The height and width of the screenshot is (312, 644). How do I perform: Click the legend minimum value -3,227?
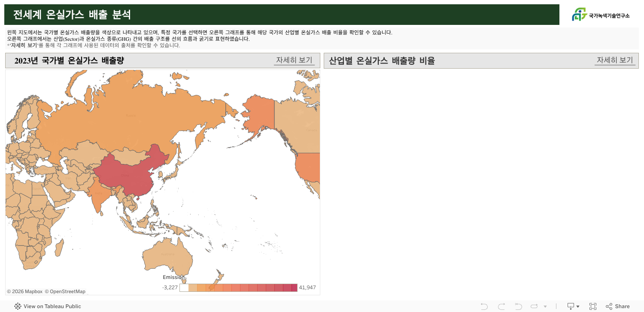point(170,288)
